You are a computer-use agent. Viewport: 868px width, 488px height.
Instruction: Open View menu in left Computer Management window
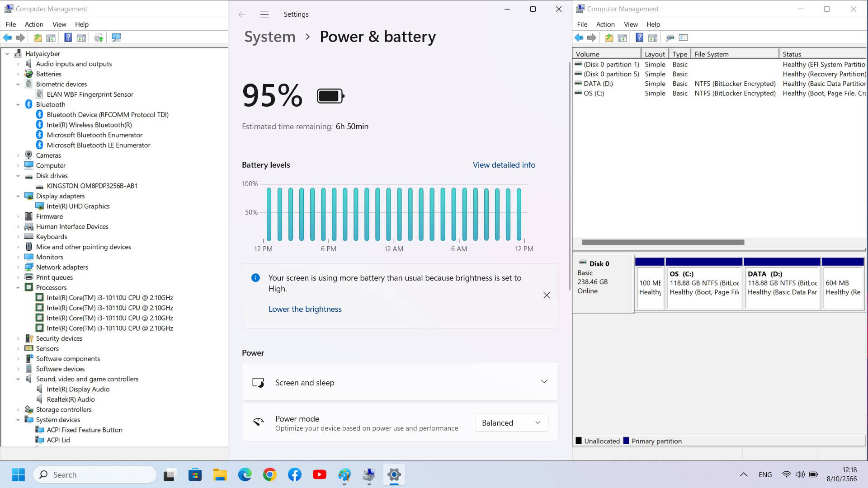59,24
